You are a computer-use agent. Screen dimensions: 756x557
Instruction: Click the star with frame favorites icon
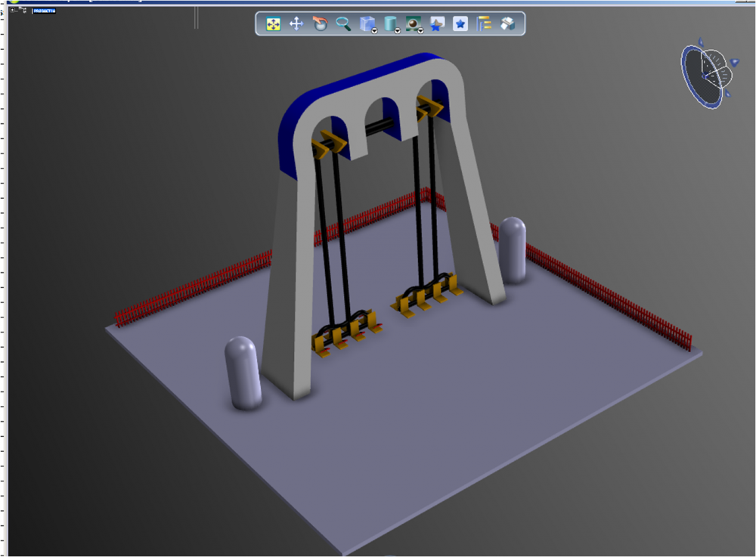coord(436,24)
